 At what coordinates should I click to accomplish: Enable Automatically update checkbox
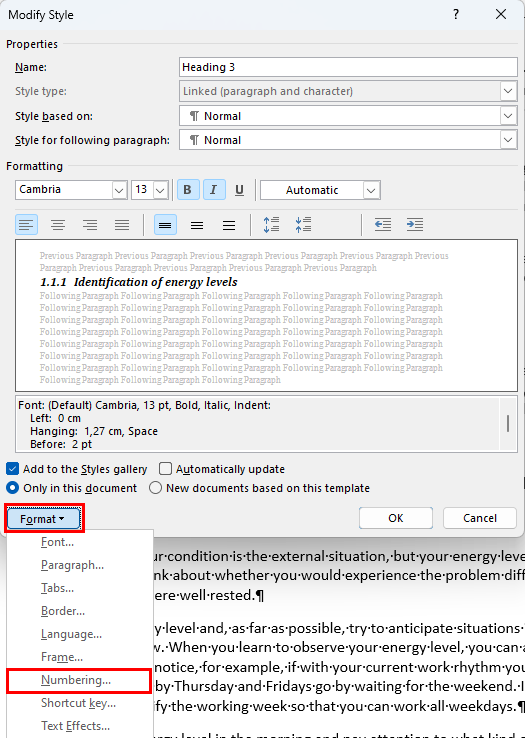point(165,469)
